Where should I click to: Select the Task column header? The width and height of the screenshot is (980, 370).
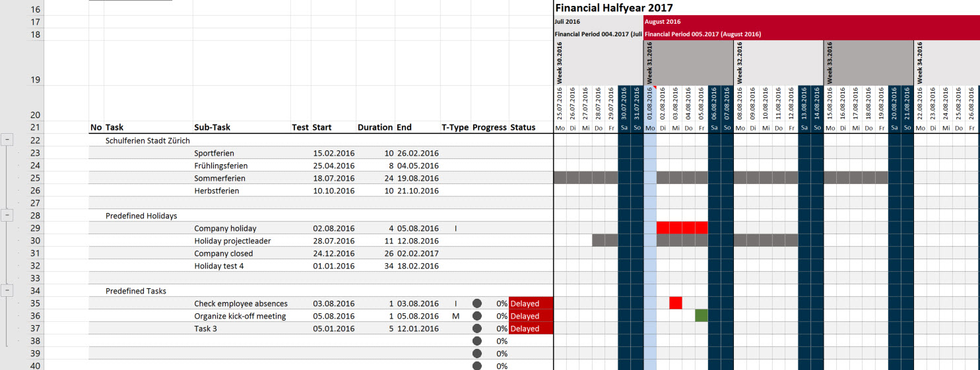pos(114,127)
